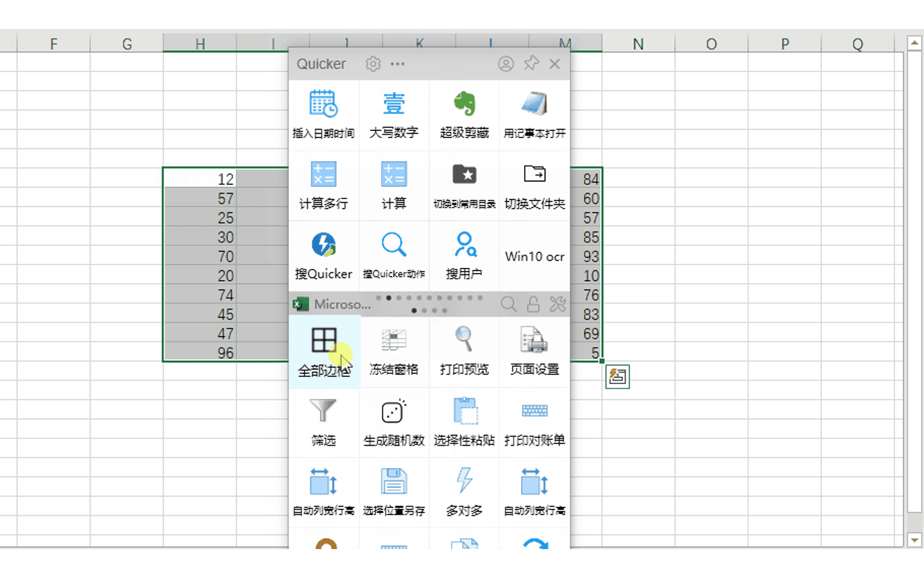Screen dimensions: 924x578
Task: Select cell containing 10 in column M
Action: (x=586, y=276)
